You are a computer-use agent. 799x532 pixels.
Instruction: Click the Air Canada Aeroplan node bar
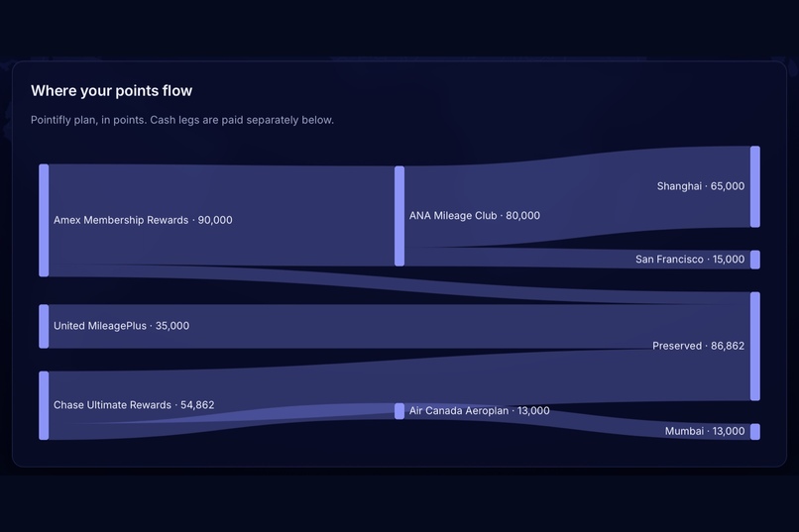coord(399,411)
